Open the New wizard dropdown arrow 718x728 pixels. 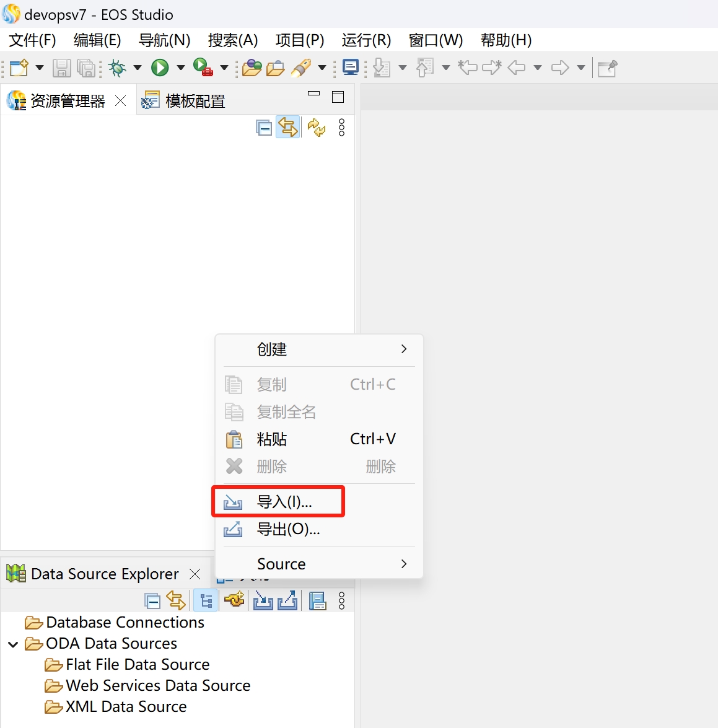pyautogui.click(x=40, y=68)
